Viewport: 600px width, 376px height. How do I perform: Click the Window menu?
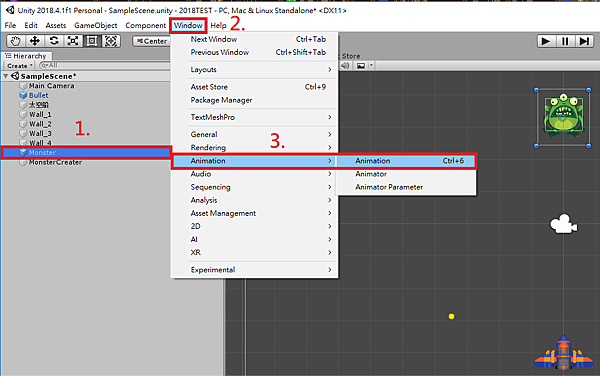tap(188, 25)
